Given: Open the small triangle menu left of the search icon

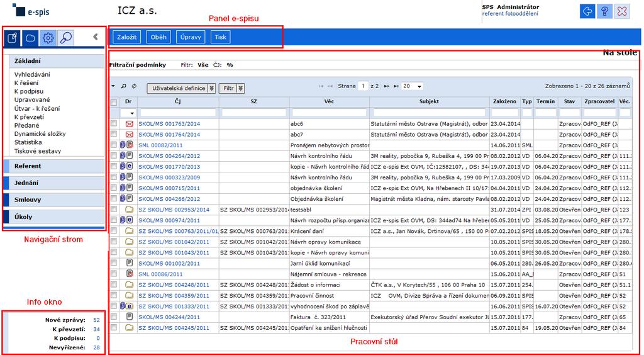Looking at the screenshot, I should 113,86.
